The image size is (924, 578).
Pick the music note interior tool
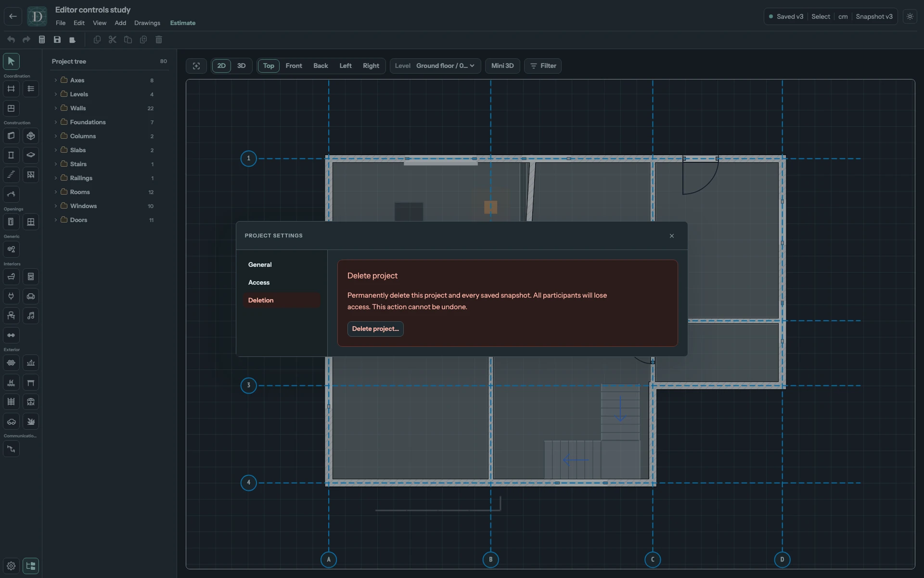click(31, 315)
